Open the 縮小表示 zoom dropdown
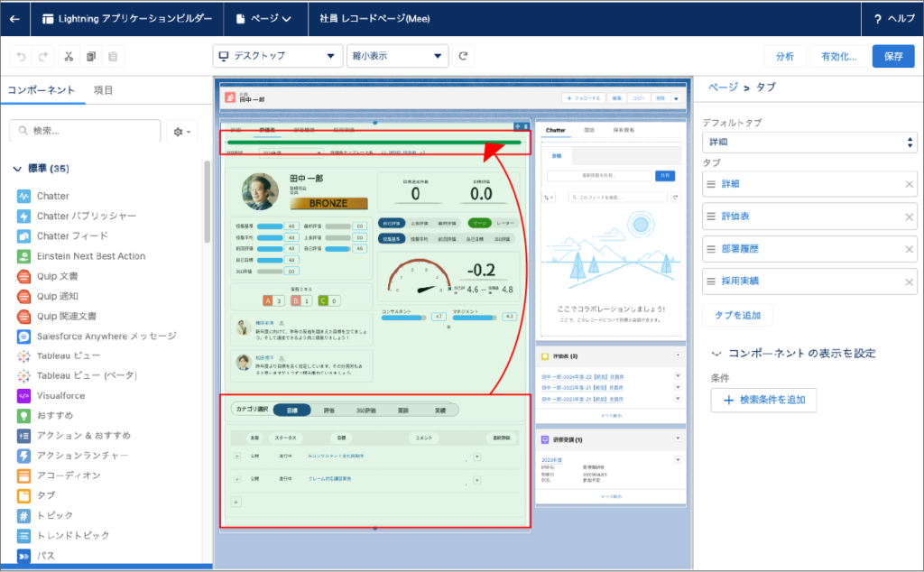This screenshot has height=572, width=924. pyautogui.click(x=397, y=56)
